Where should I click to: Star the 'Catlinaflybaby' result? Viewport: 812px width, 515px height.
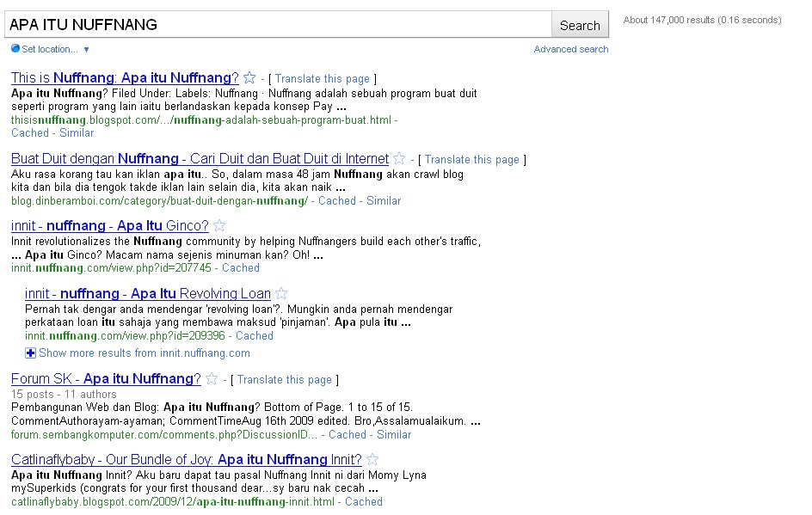click(372, 460)
